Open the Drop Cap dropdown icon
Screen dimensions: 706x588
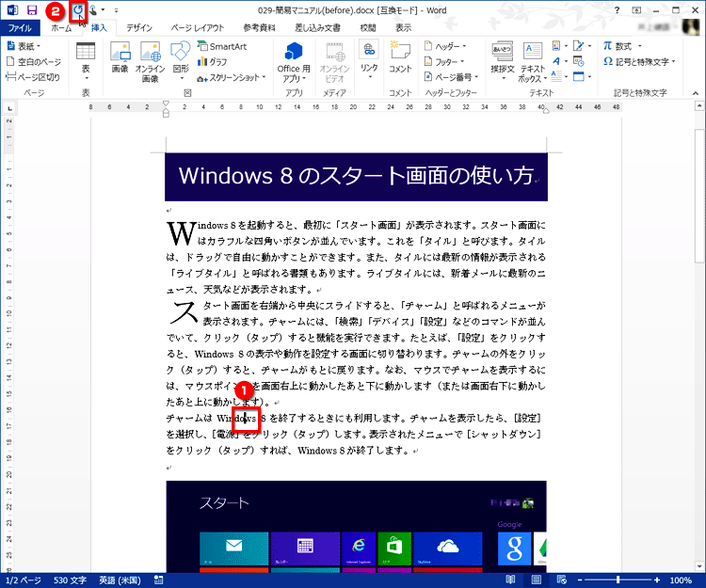(560, 76)
